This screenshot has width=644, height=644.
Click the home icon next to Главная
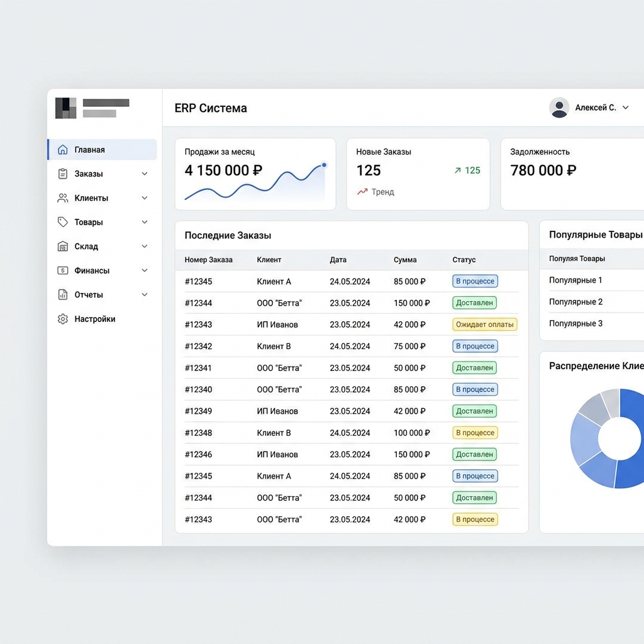(62, 150)
